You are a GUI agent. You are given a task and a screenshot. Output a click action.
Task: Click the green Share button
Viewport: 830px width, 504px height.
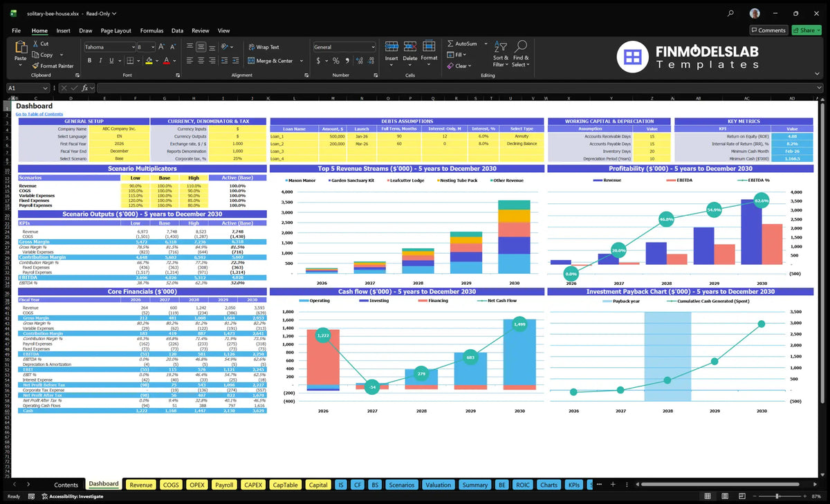click(x=806, y=30)
